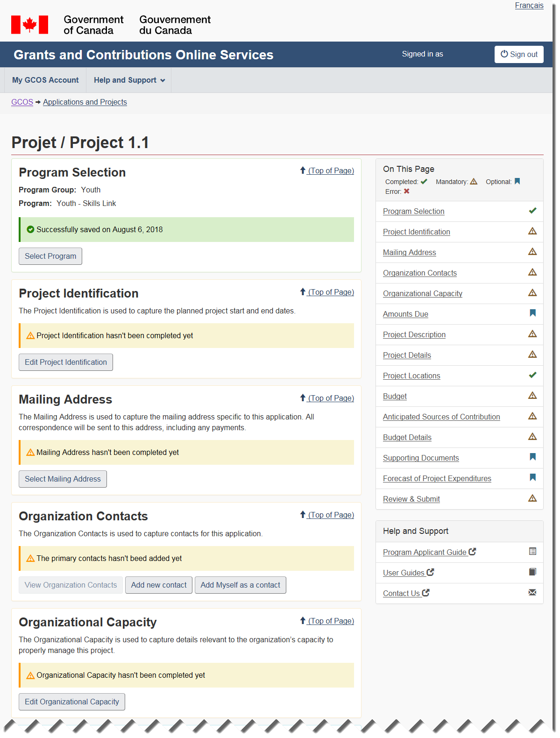This screenshot has height=738, width=560.
Task: Click the bookmark icon beside Amounts Due
Action: click(x=532, y=313)
